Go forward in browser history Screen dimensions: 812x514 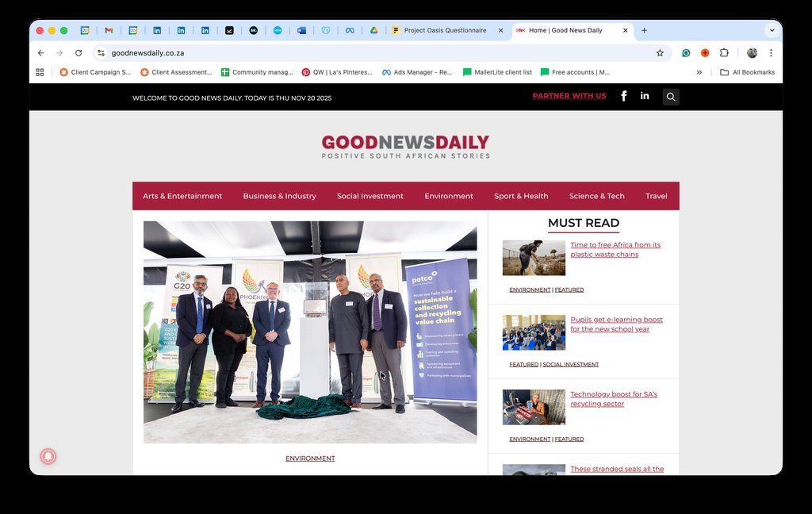59,53
